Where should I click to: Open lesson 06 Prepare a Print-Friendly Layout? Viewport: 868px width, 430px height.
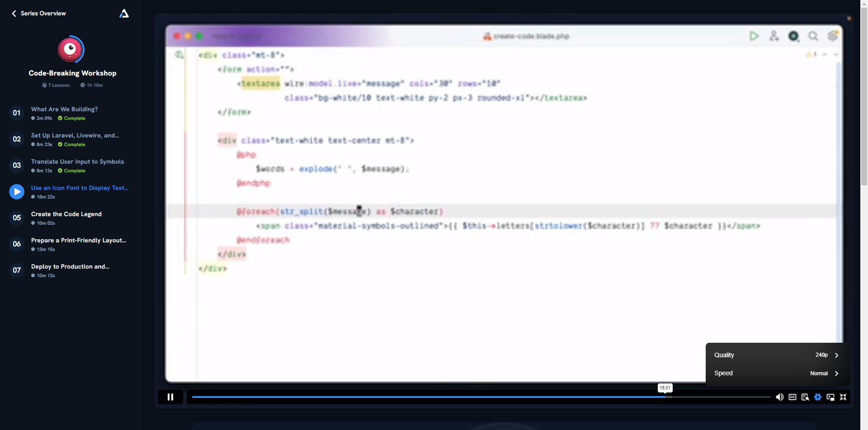(69, 244)
